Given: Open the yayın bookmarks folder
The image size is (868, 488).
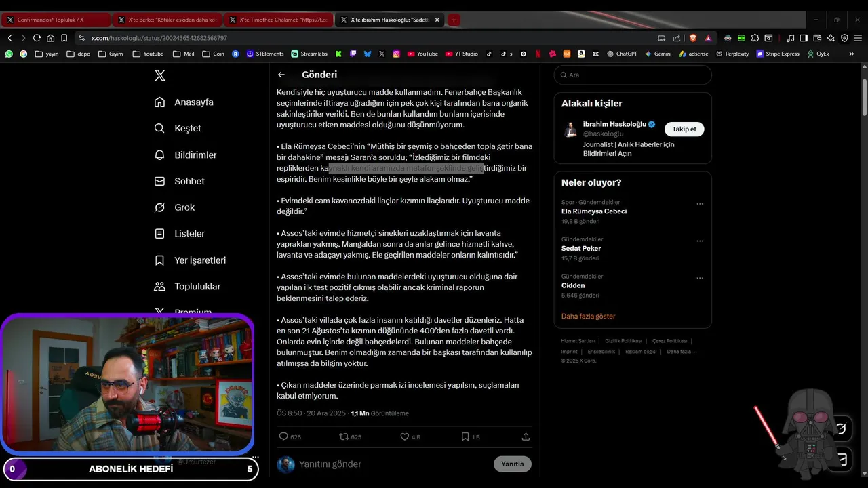Looking at the screenshot, I should coord(47,54).
